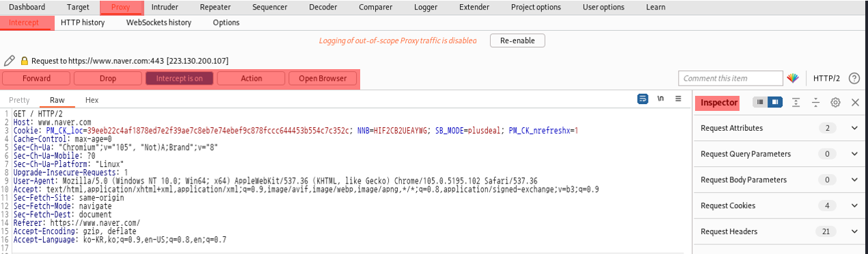Open the help question mark icon

854,78
